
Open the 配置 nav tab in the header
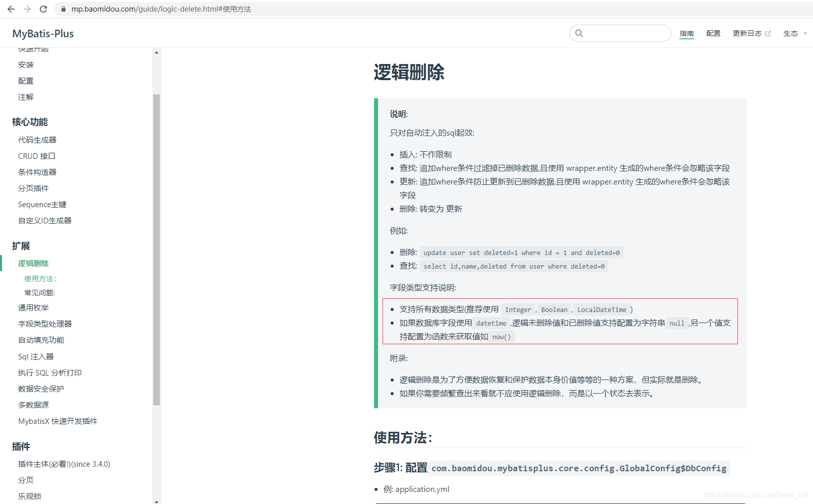coord(713,33)
